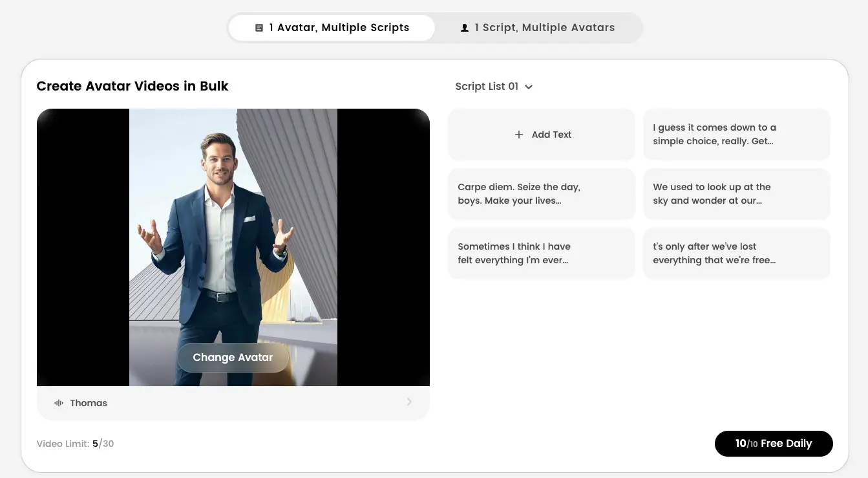Click the Add Text card

pos(542,135)
